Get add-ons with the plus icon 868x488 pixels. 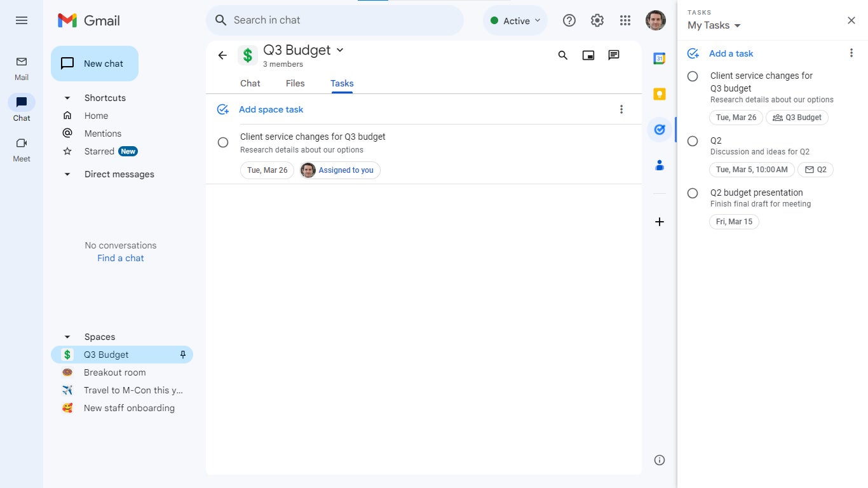[660, 222]
